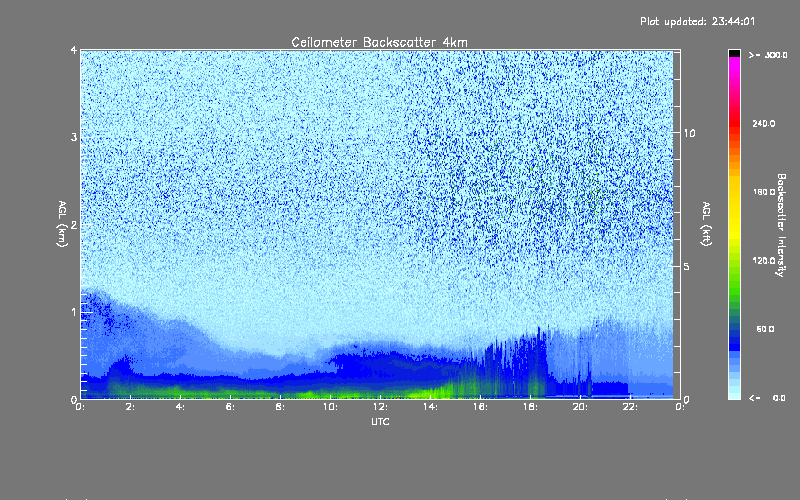
Task: Click the "2" tick on the km axis
Action: click(x=74, y=224)
